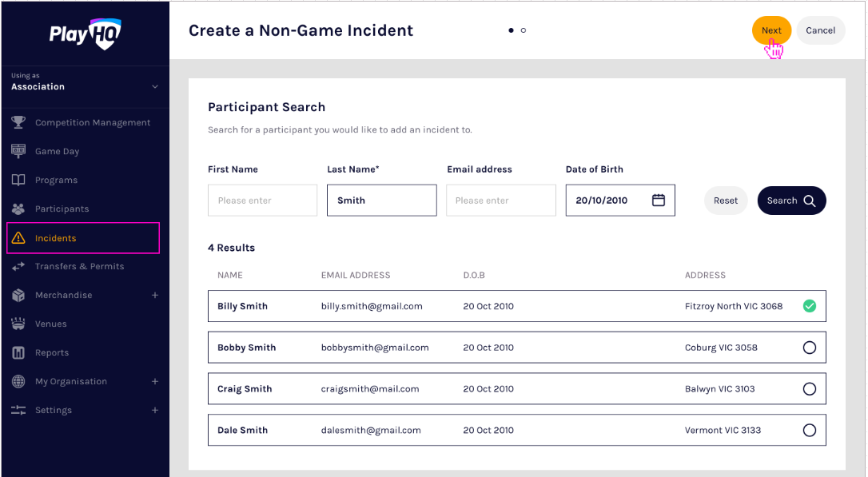The image size is (868, 477).
Task: Click the Participants people icon
Action: pos(18,209)
